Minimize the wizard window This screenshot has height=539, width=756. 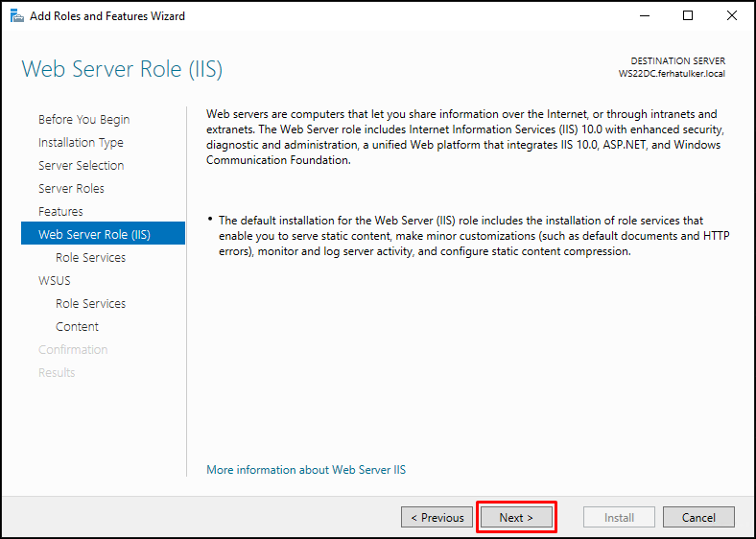(x=645, y=16)
